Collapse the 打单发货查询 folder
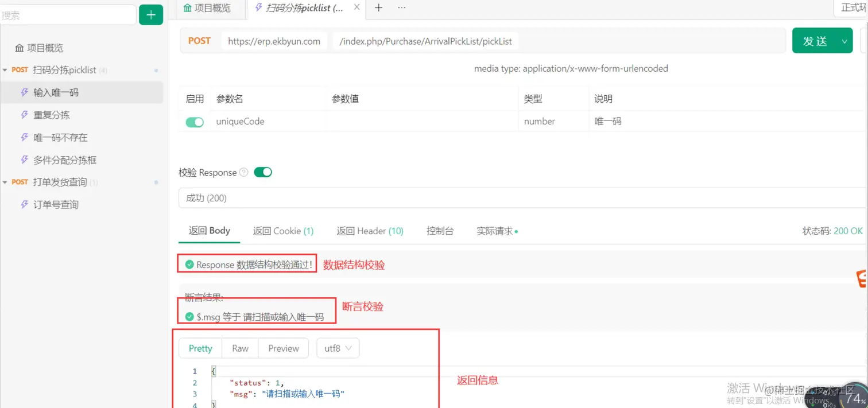The width and height of the screenshot is (868, 408). pyautogui.click(x=5, y=182)
